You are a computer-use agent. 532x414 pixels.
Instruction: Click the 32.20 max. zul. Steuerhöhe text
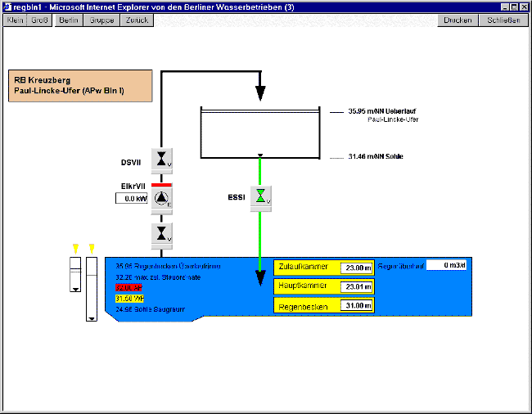pos(158,277)
